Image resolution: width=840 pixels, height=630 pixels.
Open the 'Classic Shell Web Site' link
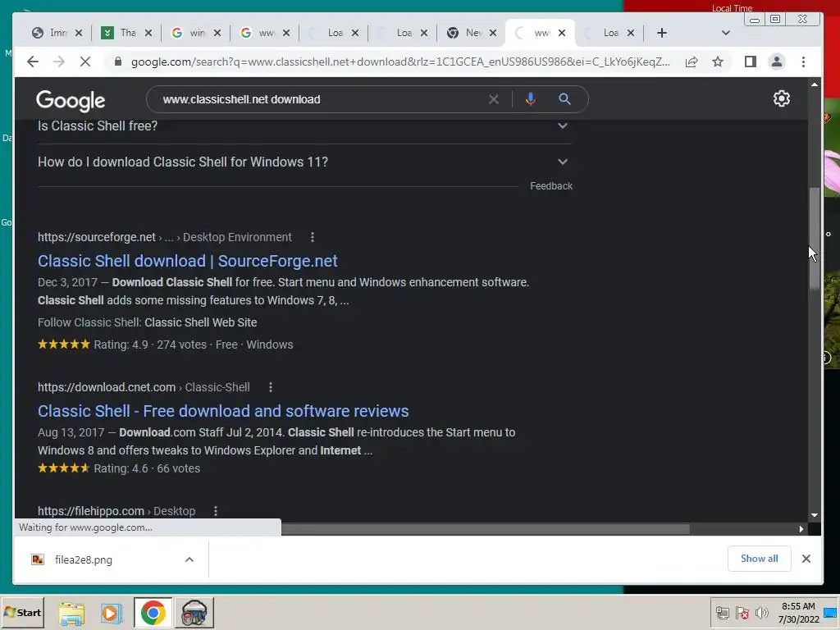(x=200, y=322)
